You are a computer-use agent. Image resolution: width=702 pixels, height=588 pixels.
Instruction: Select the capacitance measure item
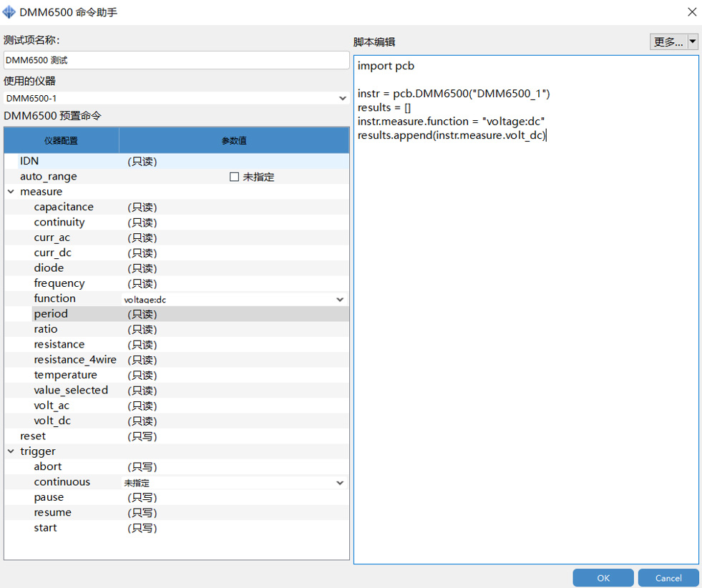click(x=64, y=207)
